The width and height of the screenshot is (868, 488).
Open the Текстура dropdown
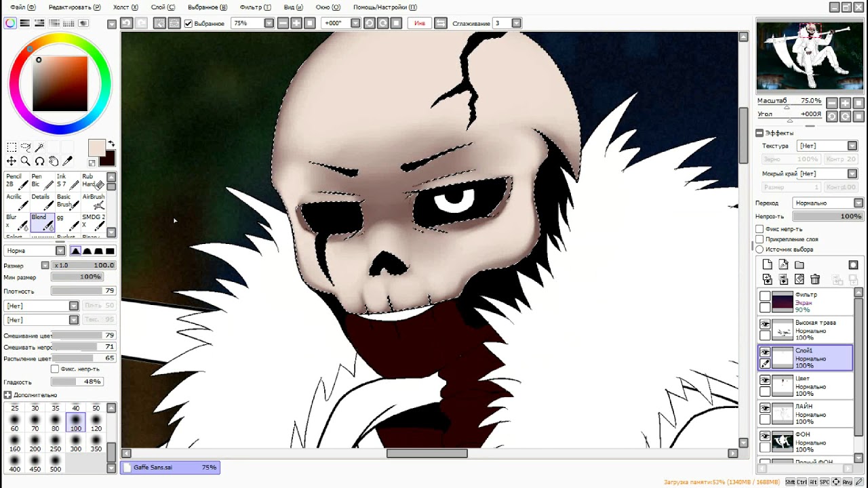pyautogui.click(x=852, y=146)
